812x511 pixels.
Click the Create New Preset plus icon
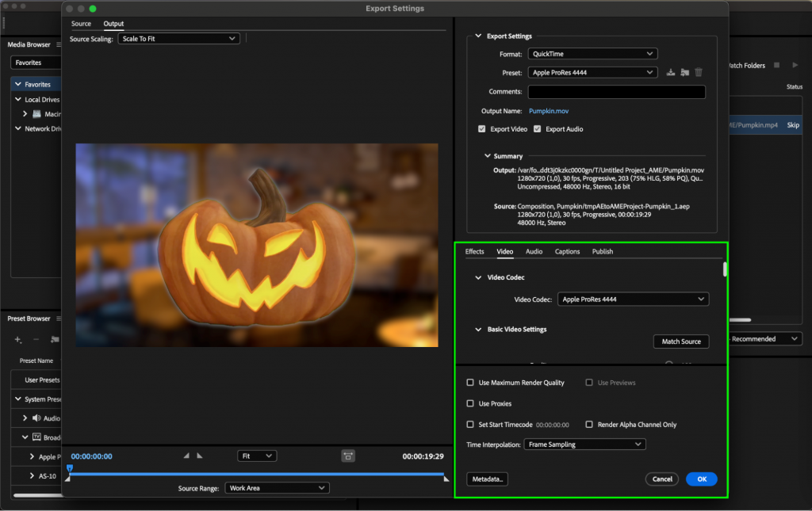[x=17, y=339]
